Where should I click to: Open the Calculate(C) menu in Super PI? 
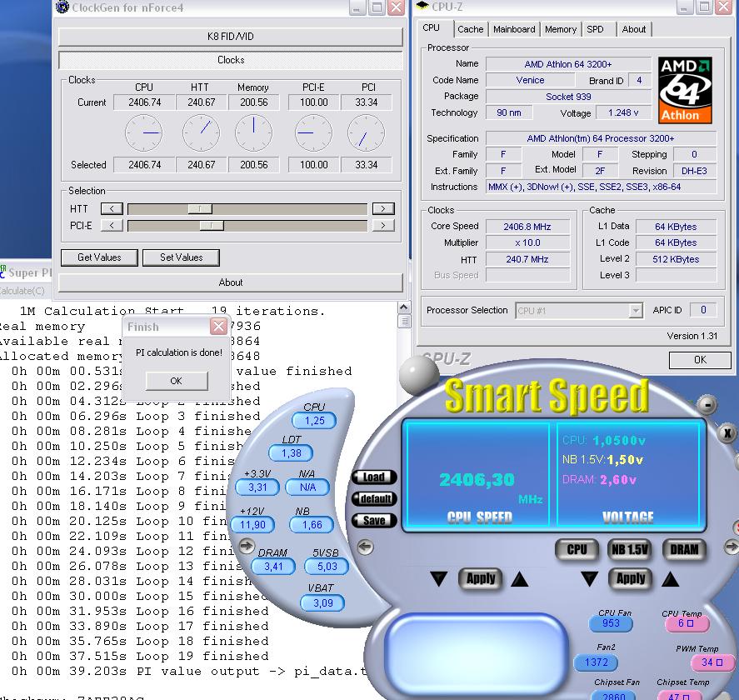click(22, 291)
